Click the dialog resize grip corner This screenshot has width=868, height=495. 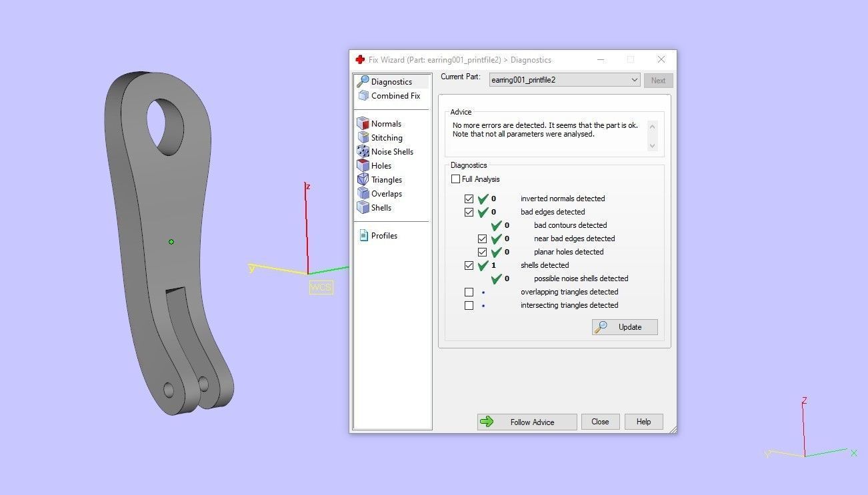point(673,429)
